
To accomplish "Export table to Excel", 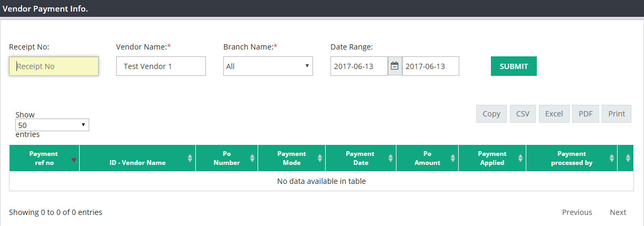I will point(554,114).
